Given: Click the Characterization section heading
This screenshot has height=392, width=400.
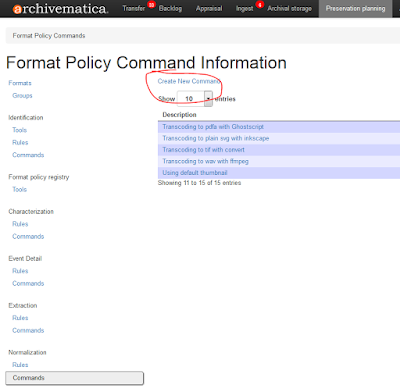Looking at the screenshot, I should (x=31, y=212).
